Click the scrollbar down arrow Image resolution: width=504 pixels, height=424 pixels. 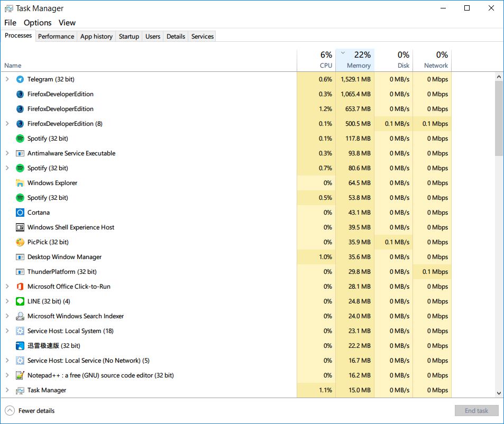pyautogui.click(x=499, y=393)
